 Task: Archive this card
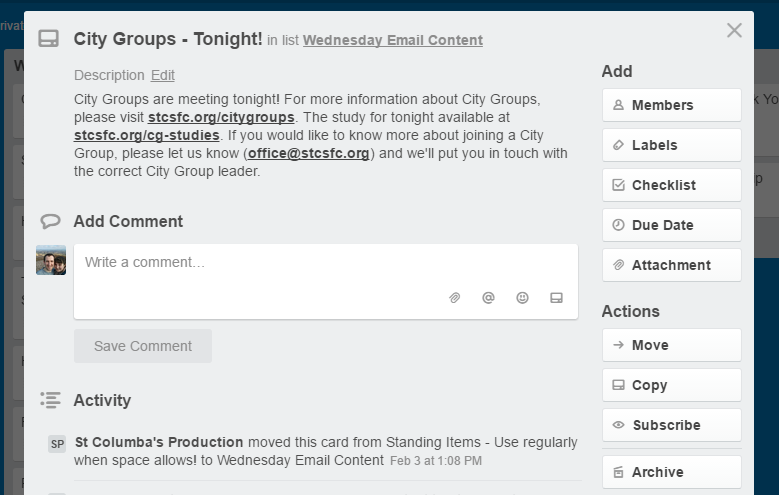pos(672,472)
